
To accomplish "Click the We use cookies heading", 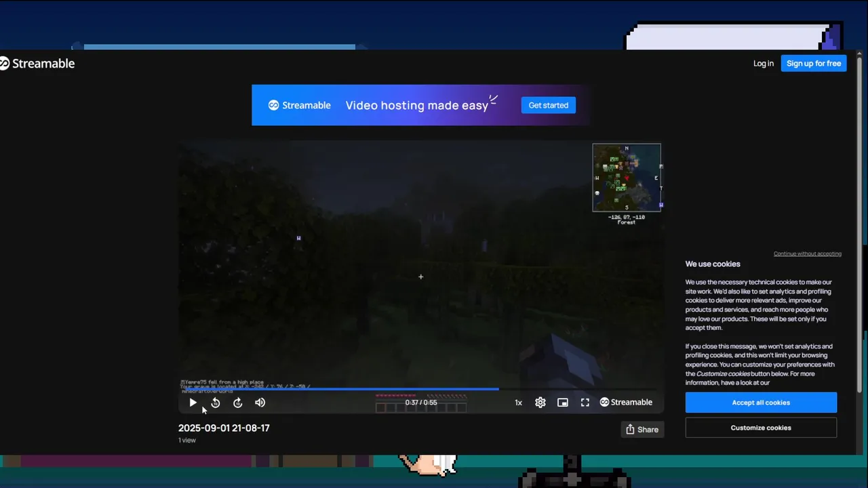I will coord(713,264).
